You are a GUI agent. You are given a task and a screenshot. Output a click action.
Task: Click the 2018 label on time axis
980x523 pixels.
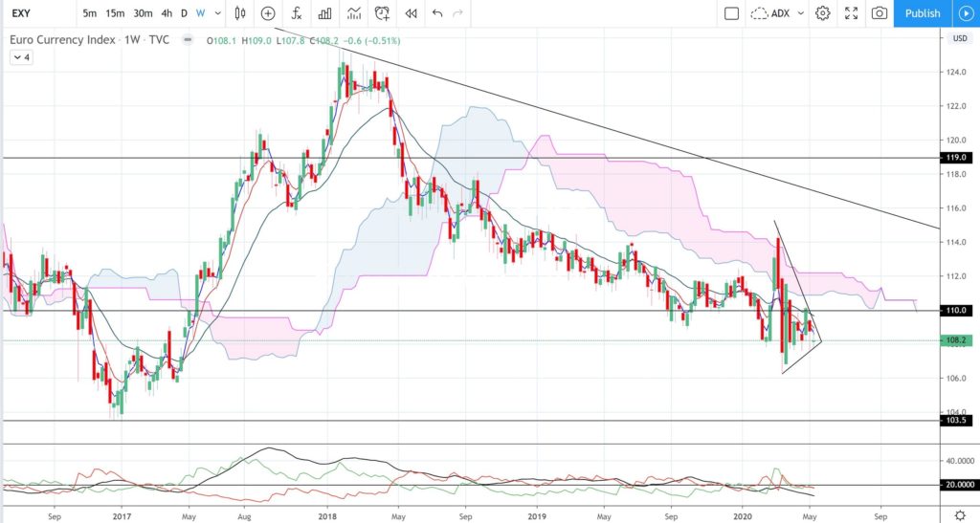(327, 516)
